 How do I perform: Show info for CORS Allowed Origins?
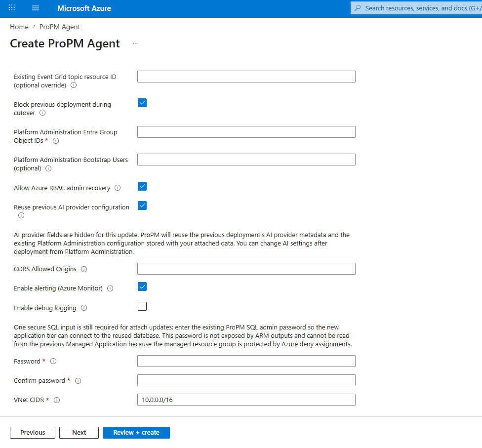[x=84, y=269]
